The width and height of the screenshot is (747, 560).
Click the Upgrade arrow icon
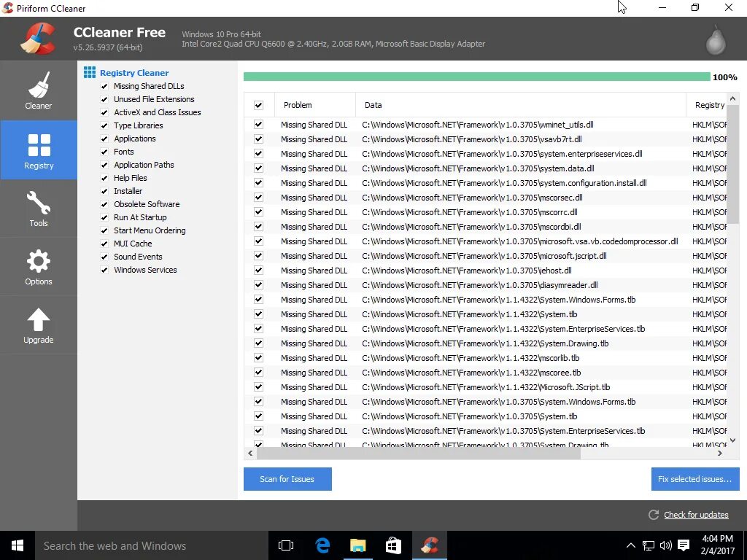39,319
